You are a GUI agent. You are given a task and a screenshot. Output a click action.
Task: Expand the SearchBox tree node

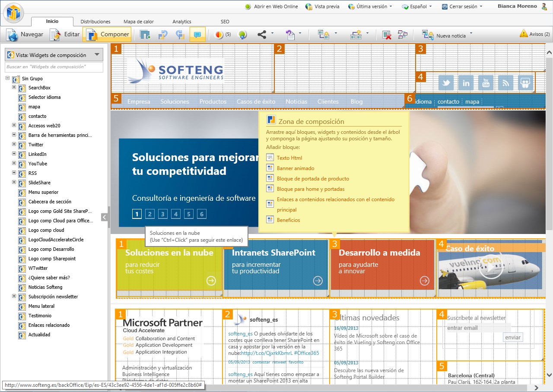coord(14,87)
